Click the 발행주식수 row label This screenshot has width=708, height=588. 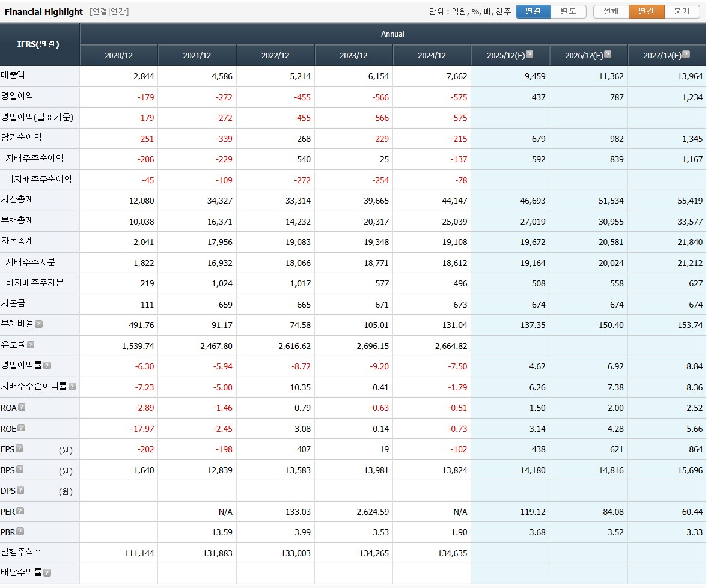coord(21,551)
